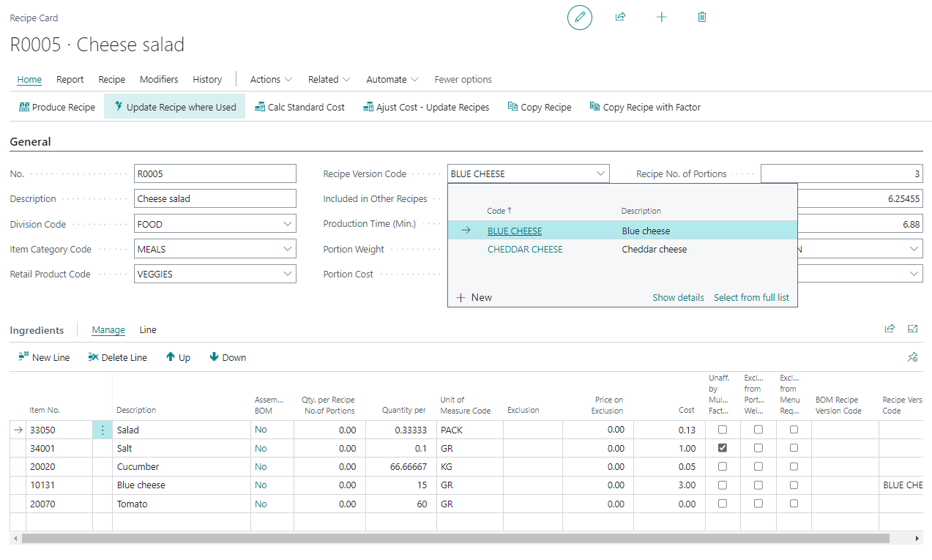
Task: Click the trash delete icon
Action: click(x=702, y=17)
